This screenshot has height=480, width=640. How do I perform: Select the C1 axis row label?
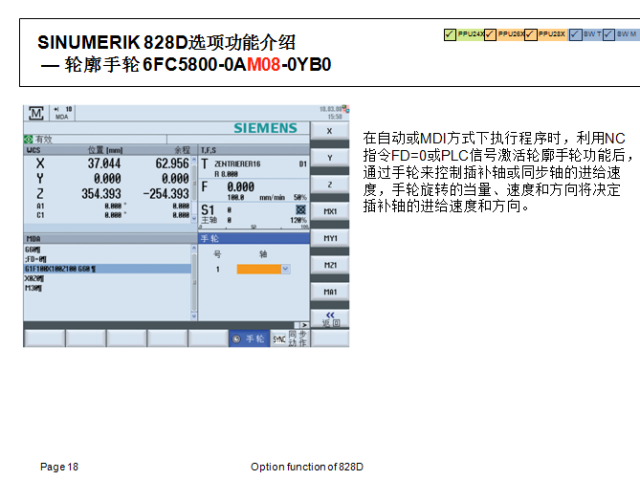[40, 215]
